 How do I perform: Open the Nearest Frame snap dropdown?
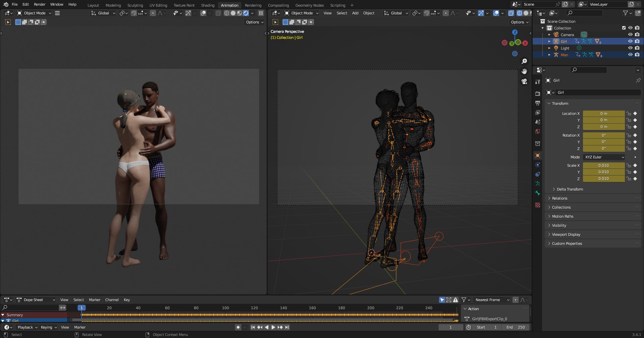point(491,300)
